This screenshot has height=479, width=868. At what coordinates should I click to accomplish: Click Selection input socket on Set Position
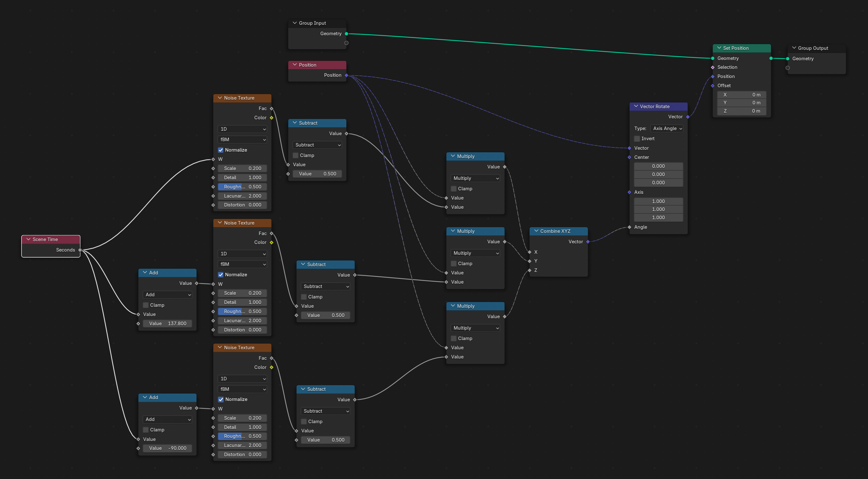point(713,67)
